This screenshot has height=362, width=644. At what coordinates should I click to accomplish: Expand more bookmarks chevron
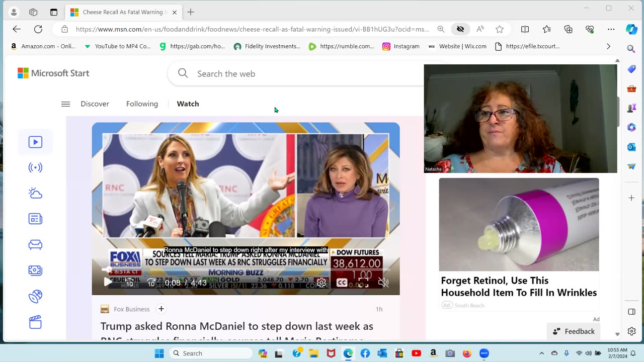coord(608,46)
